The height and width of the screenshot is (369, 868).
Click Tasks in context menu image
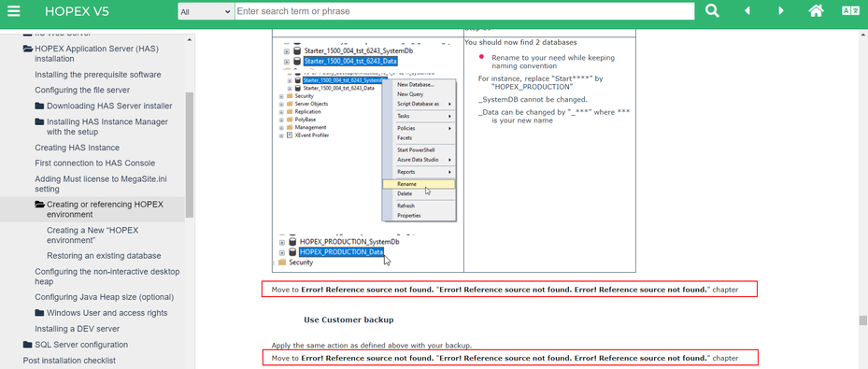point(403,116)
